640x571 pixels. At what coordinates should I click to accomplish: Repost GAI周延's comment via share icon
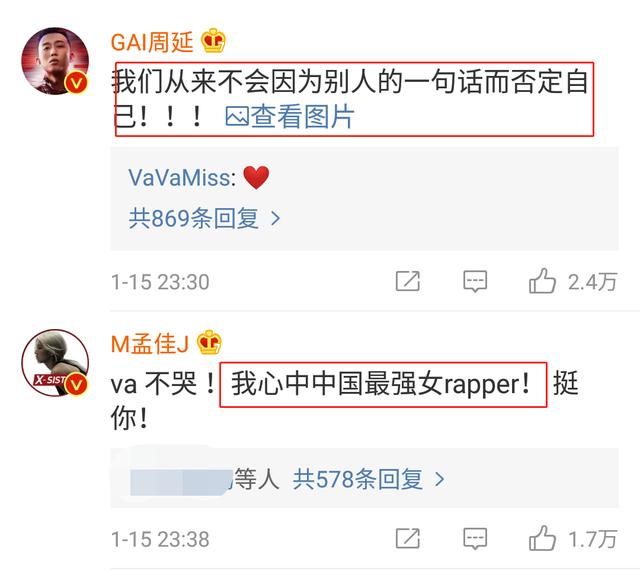(408, 281)
